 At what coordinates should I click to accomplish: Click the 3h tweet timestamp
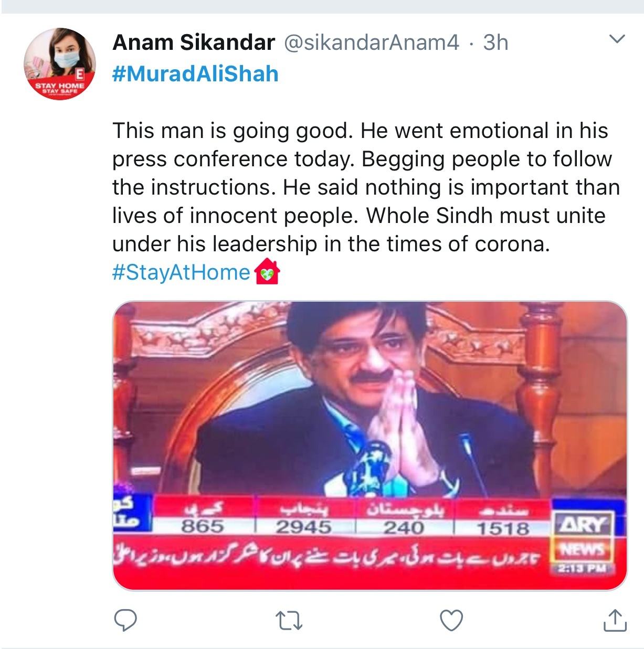[x=495, y=42]
